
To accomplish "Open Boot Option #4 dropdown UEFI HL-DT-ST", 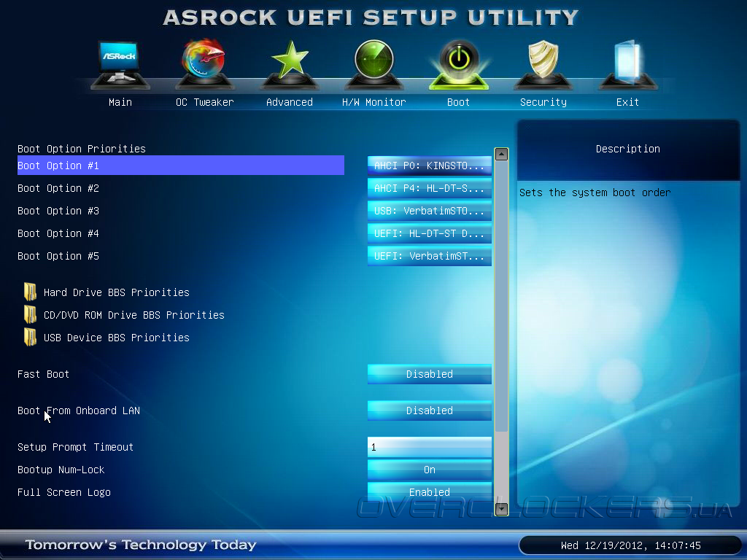I will [429, 233].
